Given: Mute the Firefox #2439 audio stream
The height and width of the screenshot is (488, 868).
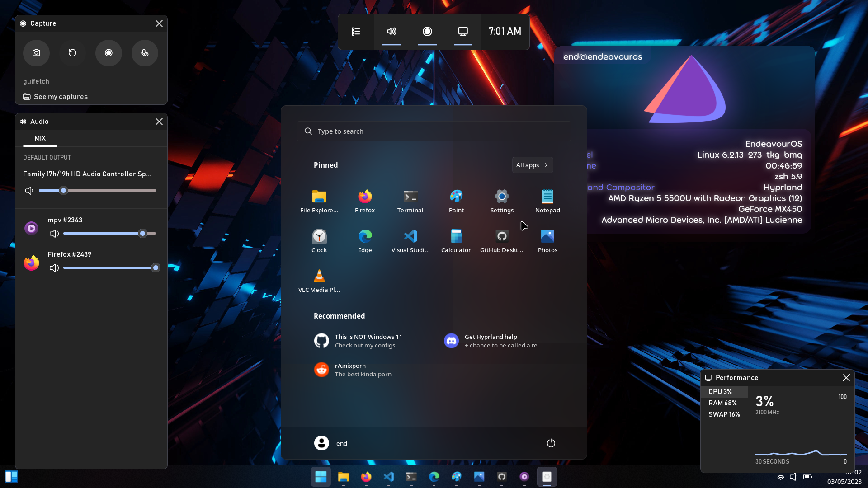Looking at the screenshot, I should [x=54, y=267].
